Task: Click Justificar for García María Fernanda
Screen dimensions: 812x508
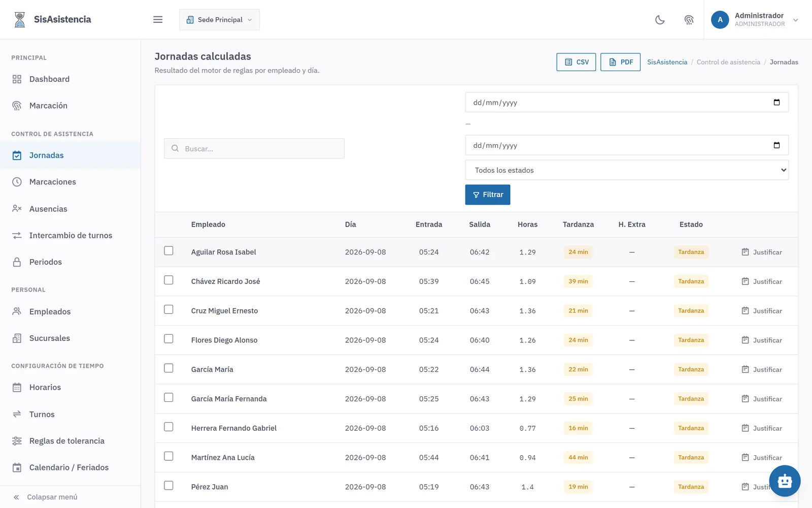Action: coord(762,399)
